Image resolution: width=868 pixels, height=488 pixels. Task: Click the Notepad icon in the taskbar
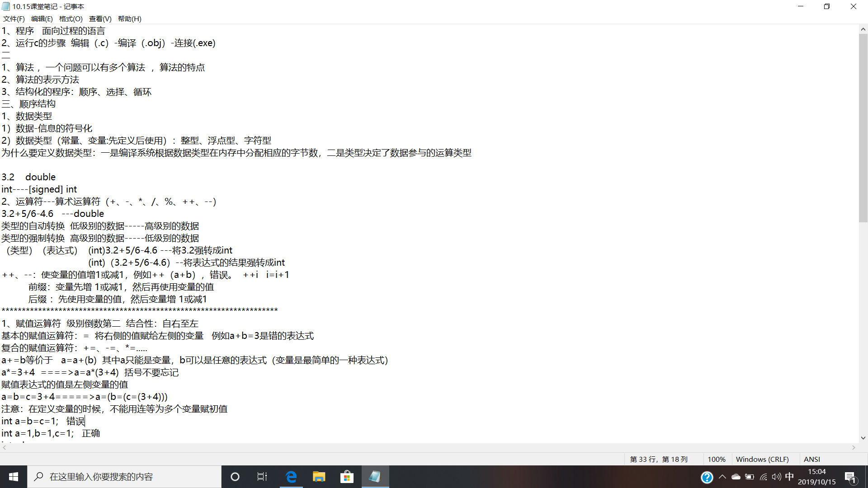[375, 477]
